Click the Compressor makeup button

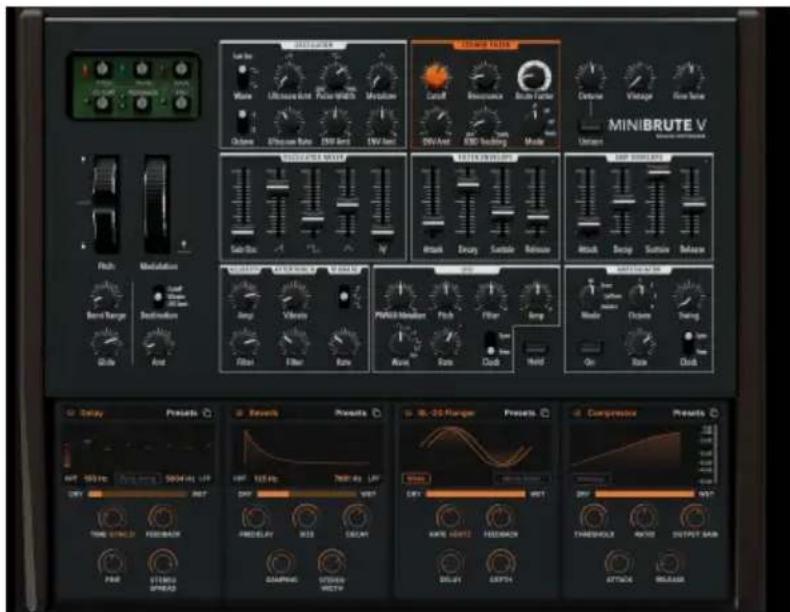click(590, 479)
